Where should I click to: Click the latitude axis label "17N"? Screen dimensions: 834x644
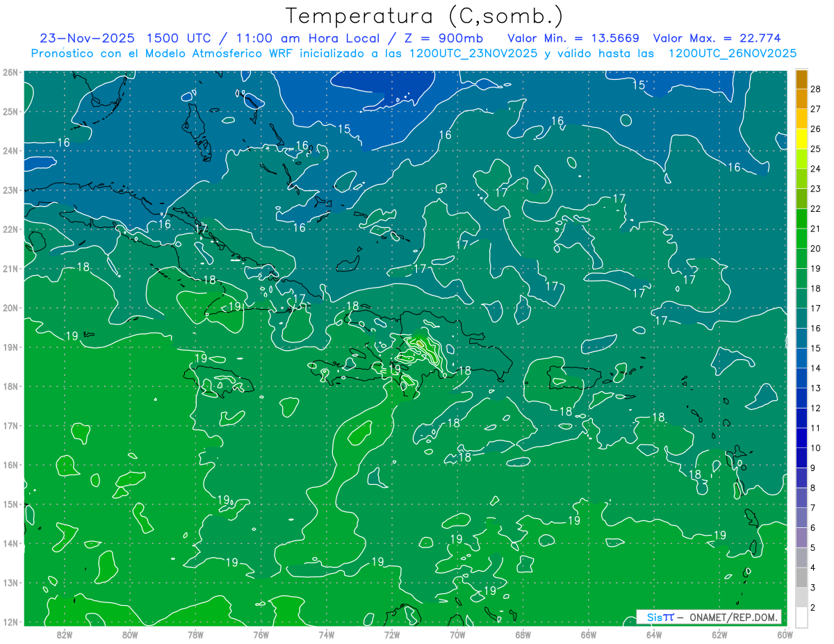[x=10, y=425]
